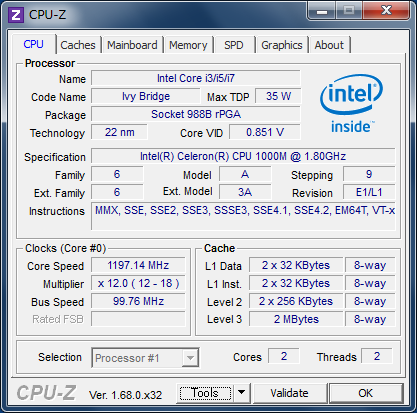The height and width of the screenshot is (413, 417).
Task: Click the 22 nm technology value
Action: [x=119, y=132]
